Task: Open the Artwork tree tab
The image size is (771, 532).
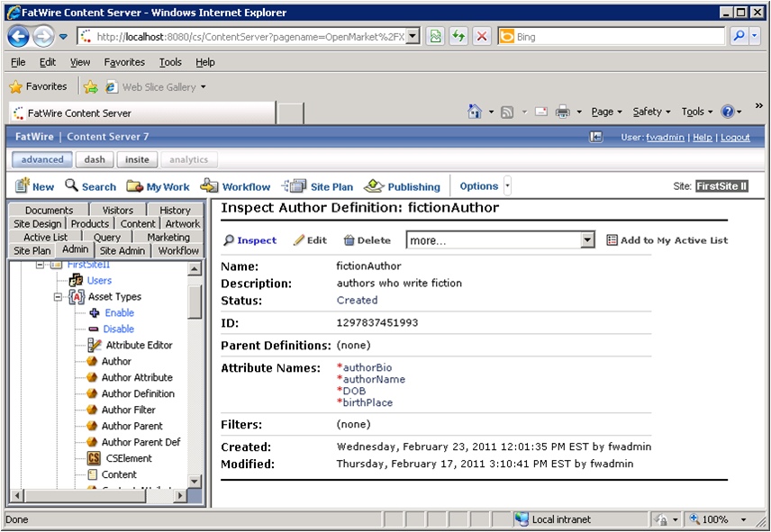Action: tap(183, 223)
